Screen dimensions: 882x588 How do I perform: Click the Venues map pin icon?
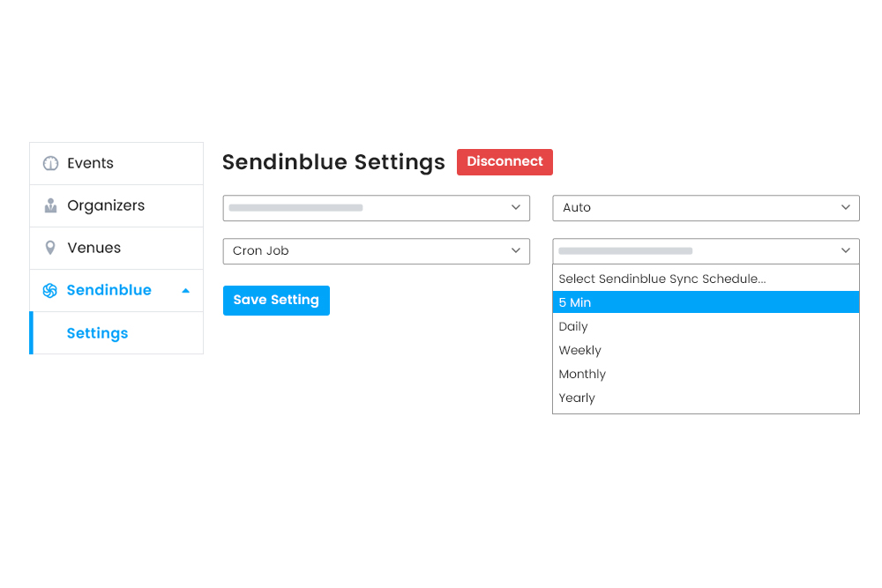point(50,248)
